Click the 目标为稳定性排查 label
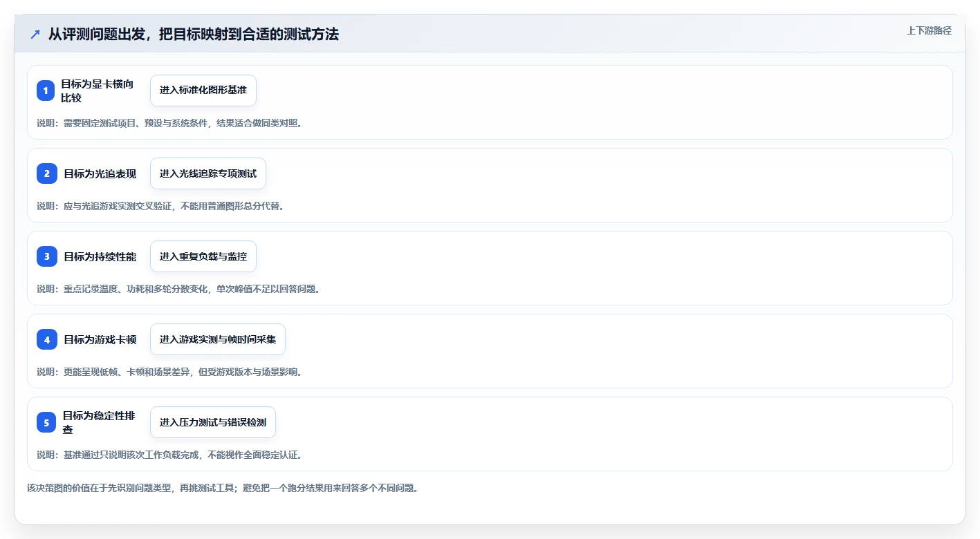This screenshot has width=980, height=539. [x=99, y=422]
